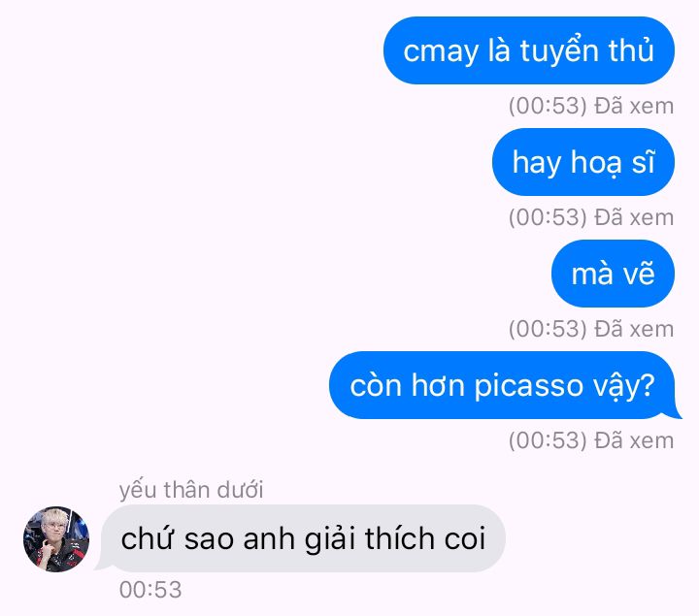
Task: Click 'Đã xem' status below the picasso message
Action: [634, 440]
